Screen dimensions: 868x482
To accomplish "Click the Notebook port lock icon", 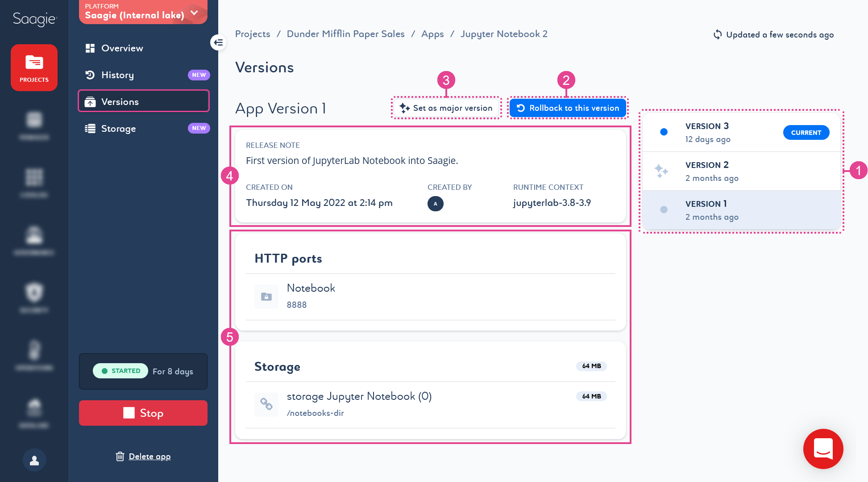I will (266, 297).
